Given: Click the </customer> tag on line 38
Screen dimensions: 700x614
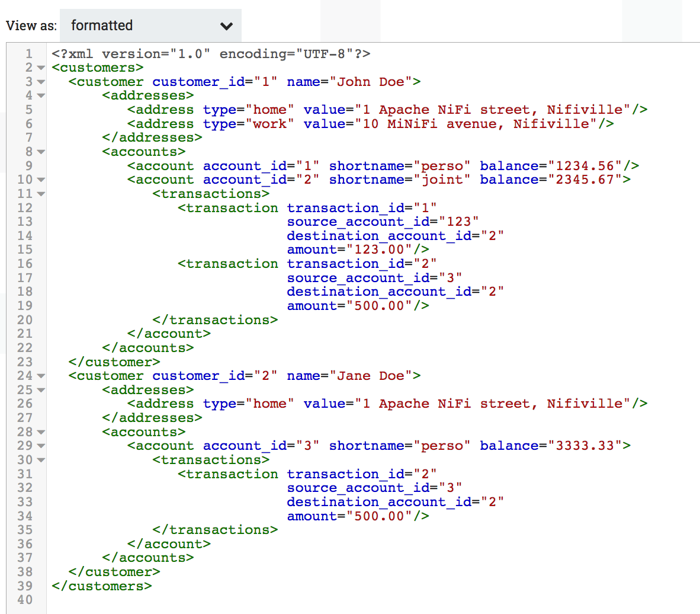Looking at the screenshot, I should click(114, 572).
